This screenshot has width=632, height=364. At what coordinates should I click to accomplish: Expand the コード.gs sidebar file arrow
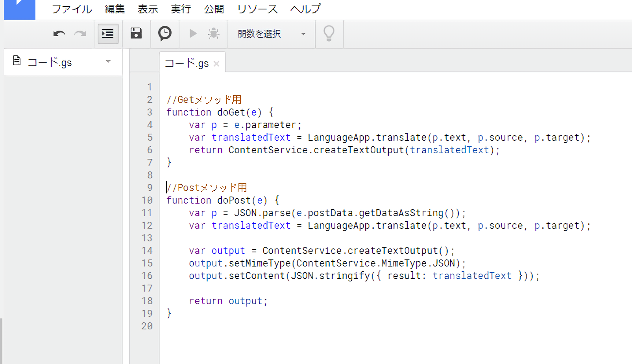coord(108,61)
